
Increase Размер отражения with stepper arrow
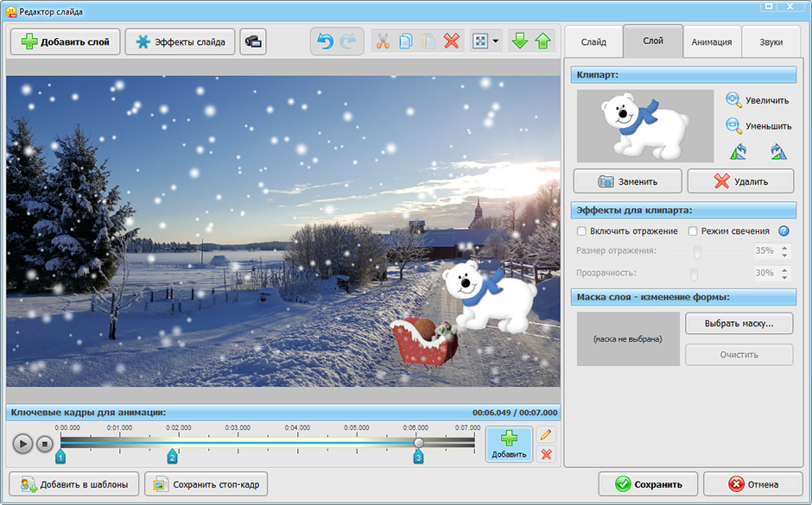784,248
